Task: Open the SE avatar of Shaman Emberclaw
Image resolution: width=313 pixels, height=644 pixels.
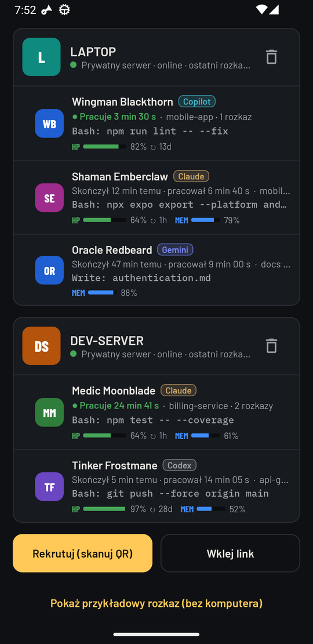Action: click(x=49, y=198)
